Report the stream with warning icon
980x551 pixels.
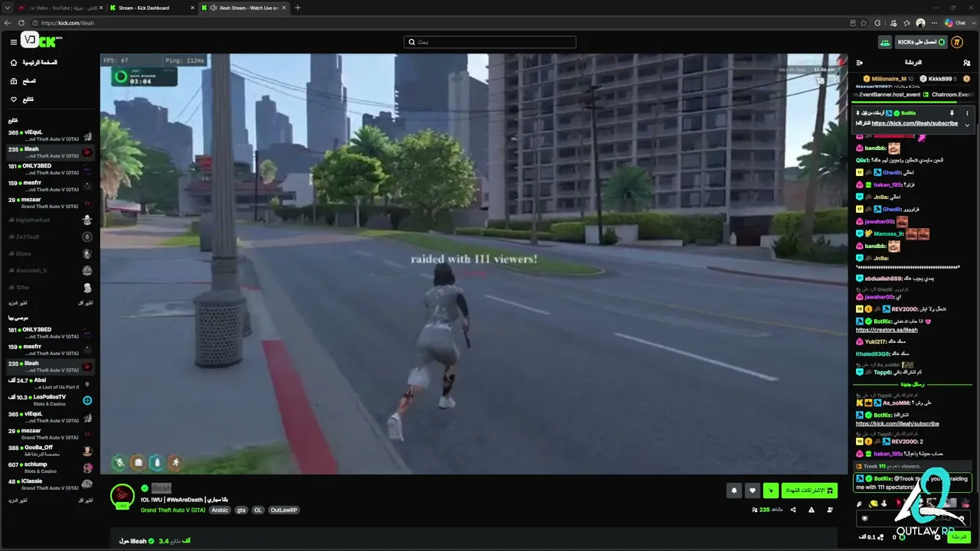coord(812,510)
